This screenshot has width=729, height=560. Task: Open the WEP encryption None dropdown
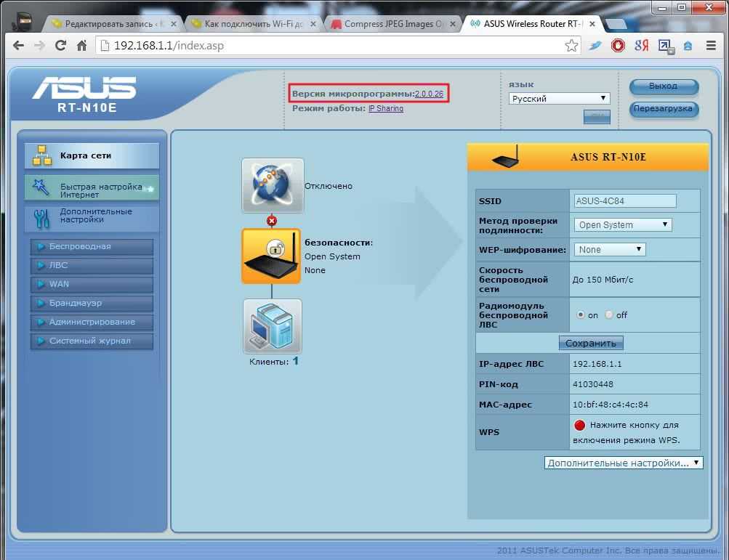pos(609,250)
